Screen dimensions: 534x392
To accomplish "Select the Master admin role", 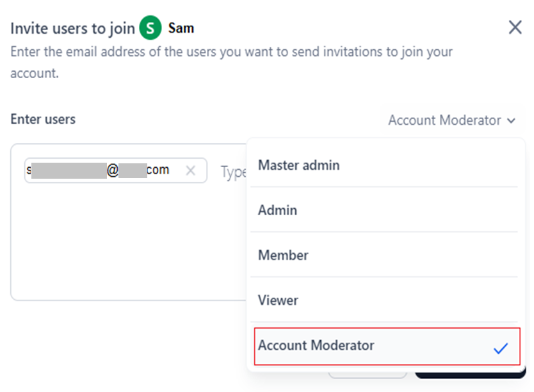I will (299, 165).
